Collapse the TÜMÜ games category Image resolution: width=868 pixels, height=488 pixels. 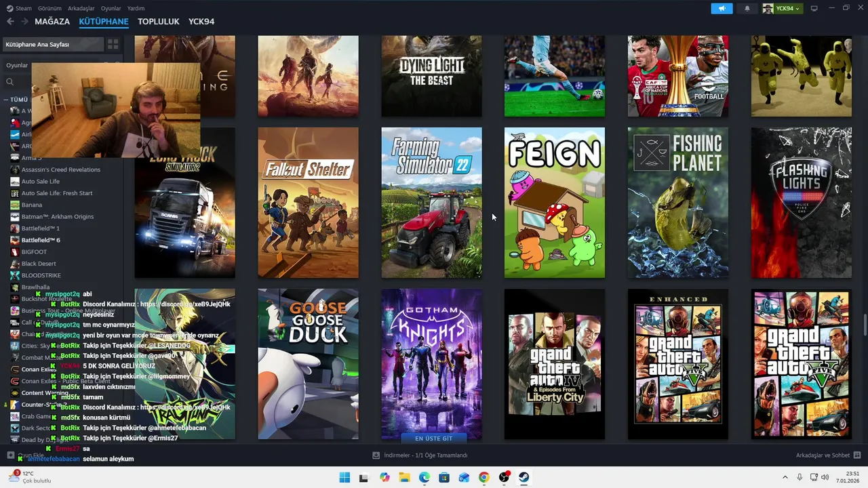(18, 100)
